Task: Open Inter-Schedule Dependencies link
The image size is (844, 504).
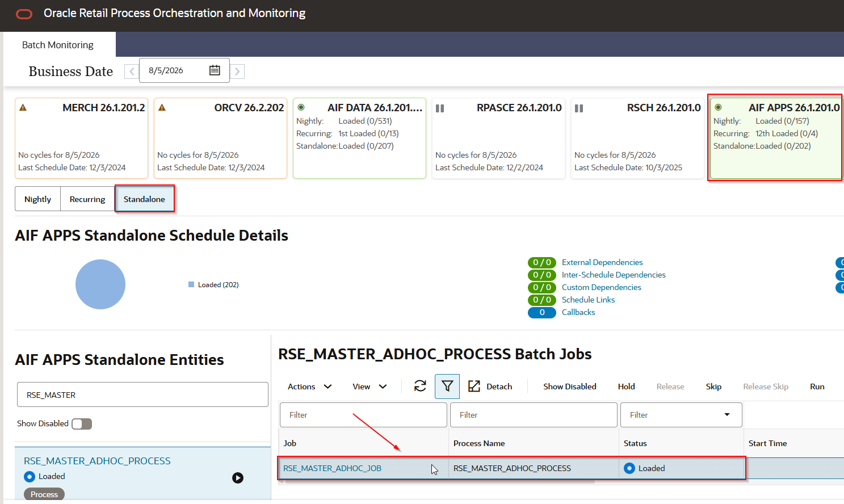Action: pos(614,275)
